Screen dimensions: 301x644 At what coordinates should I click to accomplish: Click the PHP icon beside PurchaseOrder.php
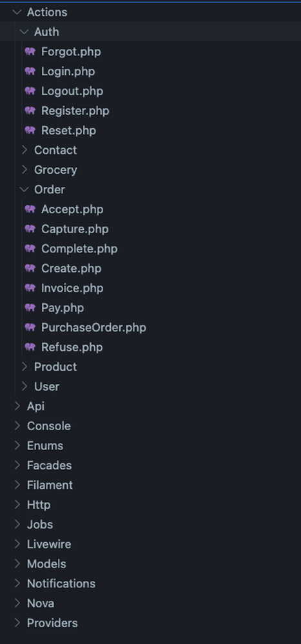click(x=30, y=328)
